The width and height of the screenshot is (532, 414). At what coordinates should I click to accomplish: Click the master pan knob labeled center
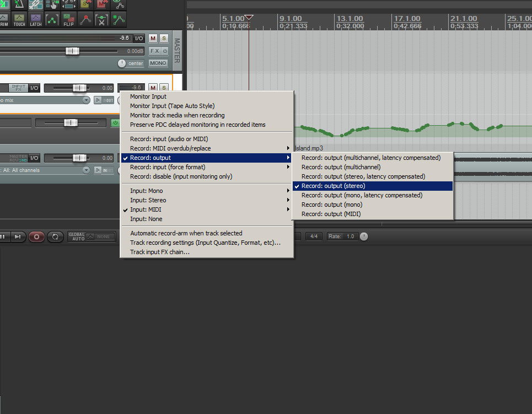[121, 63]
